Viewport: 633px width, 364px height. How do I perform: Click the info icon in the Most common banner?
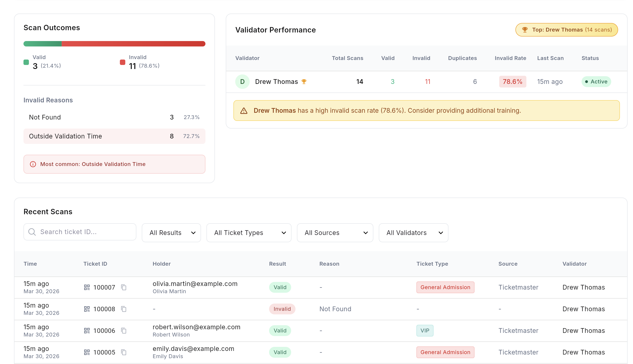(33, 164)
